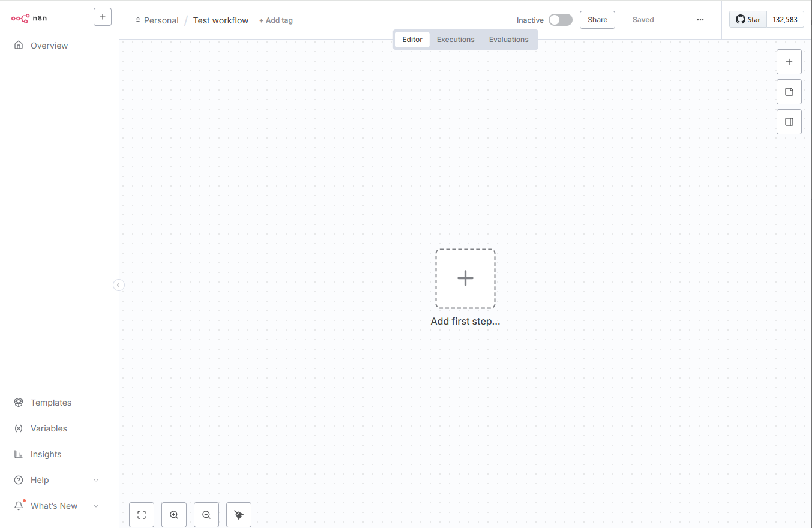
Task: Open the Evaluations tab
Action: click(x=508, y=39)
